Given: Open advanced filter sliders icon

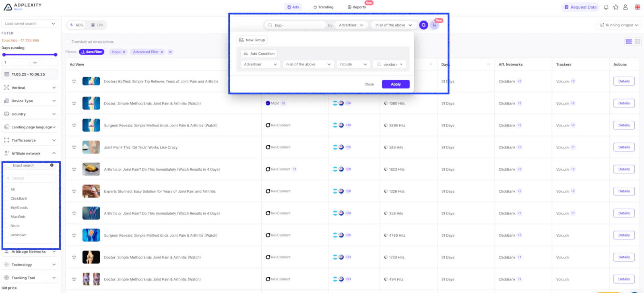Looking at the screenshot, I should [x=434, y=25].
